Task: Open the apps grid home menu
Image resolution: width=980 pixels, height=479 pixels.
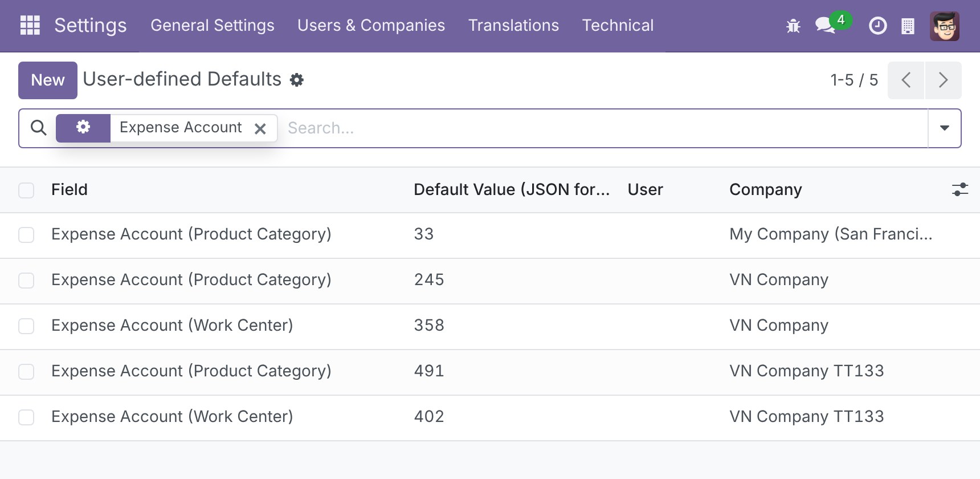Action: 30,25
